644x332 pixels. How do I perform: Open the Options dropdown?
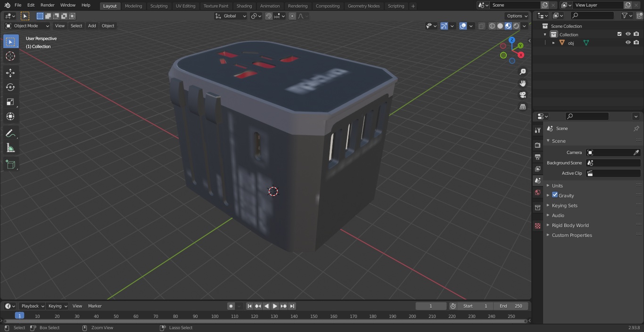[518, 16]
